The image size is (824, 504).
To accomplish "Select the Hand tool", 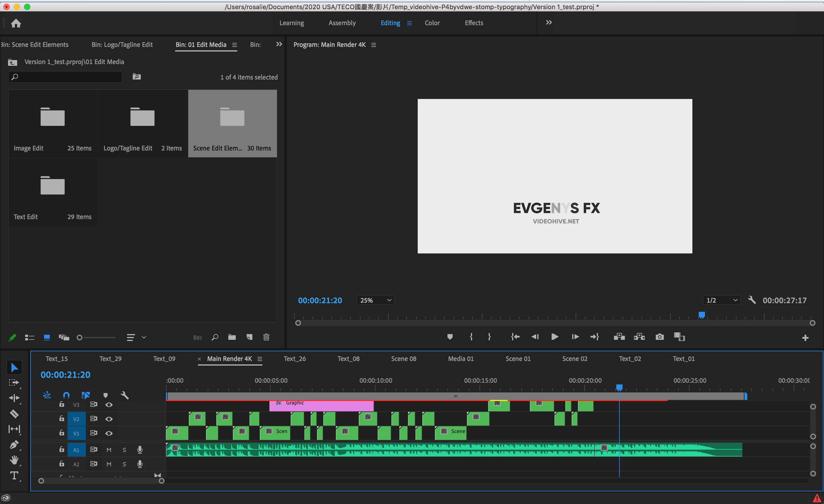I will pos(14,460).
